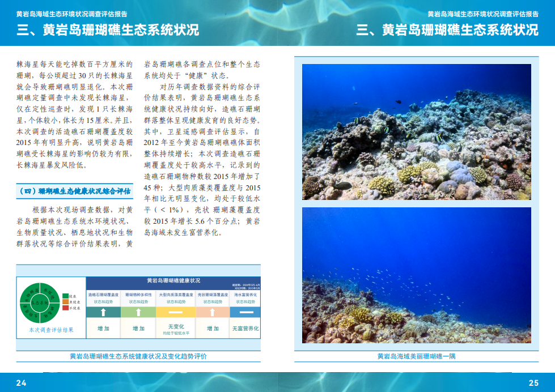The width and height of the screenshot is (555, 392).
Task: Click the 黄岩岛珊瑚礁健康状况 table title bar
Action: (173, 281)
